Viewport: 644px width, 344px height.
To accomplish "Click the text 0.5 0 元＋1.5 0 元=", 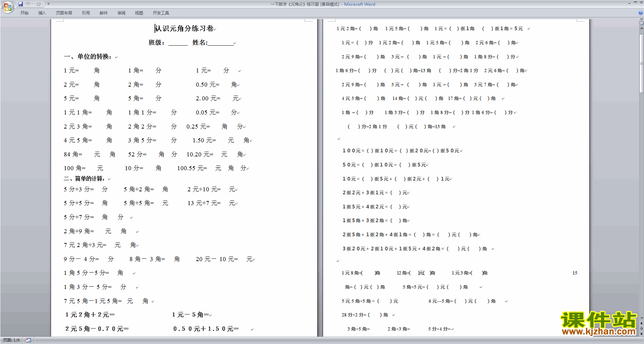I will click(206, 329).
